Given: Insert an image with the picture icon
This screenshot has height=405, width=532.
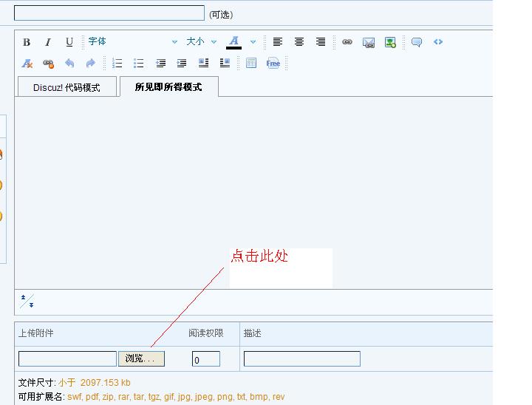Looking at the screenshot, I should pos(390,42).
